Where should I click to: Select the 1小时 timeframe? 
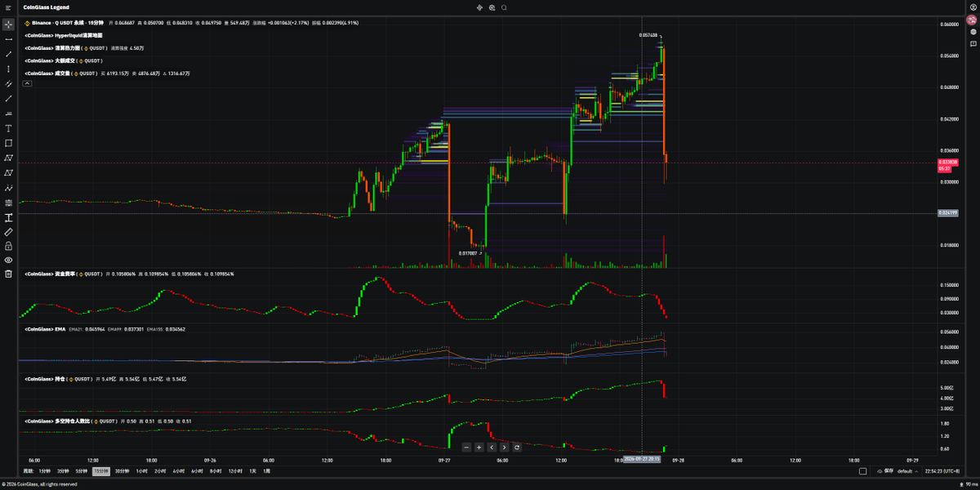point(142,471)
